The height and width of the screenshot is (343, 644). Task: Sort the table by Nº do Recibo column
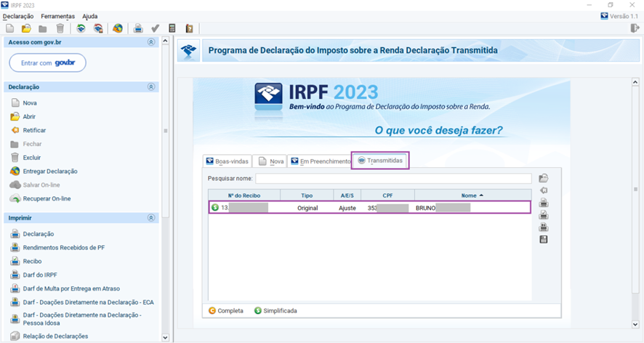click(x=244, y=195)
